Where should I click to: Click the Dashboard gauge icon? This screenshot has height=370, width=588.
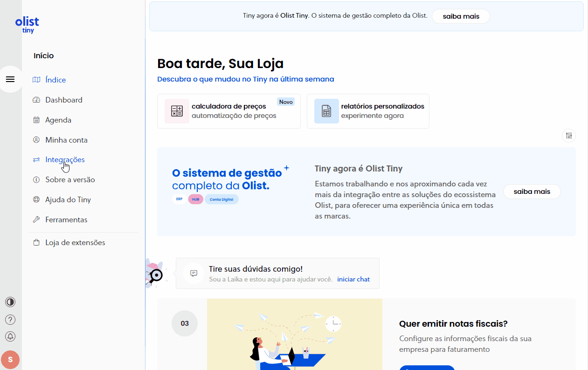[x=36, y=100]
